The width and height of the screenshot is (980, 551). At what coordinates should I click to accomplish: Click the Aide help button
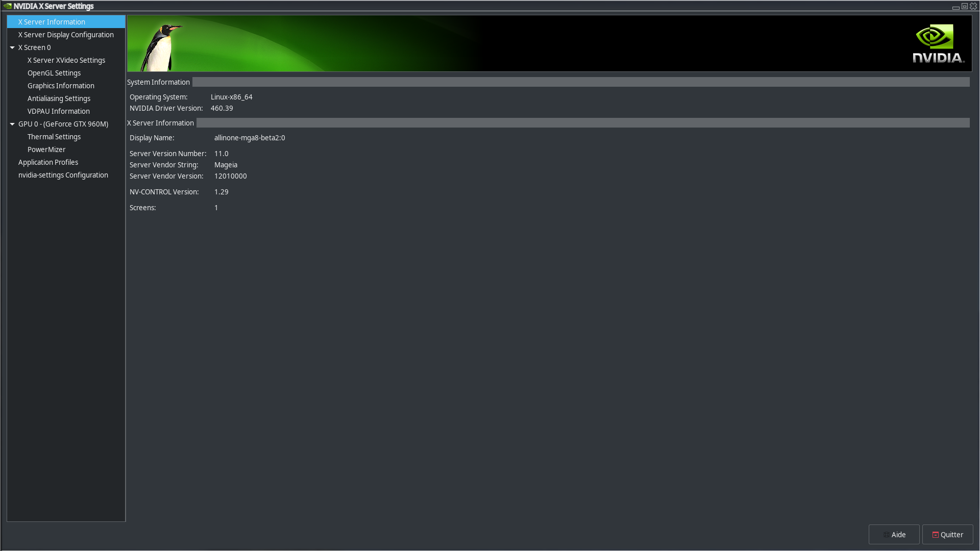point(894,534)
